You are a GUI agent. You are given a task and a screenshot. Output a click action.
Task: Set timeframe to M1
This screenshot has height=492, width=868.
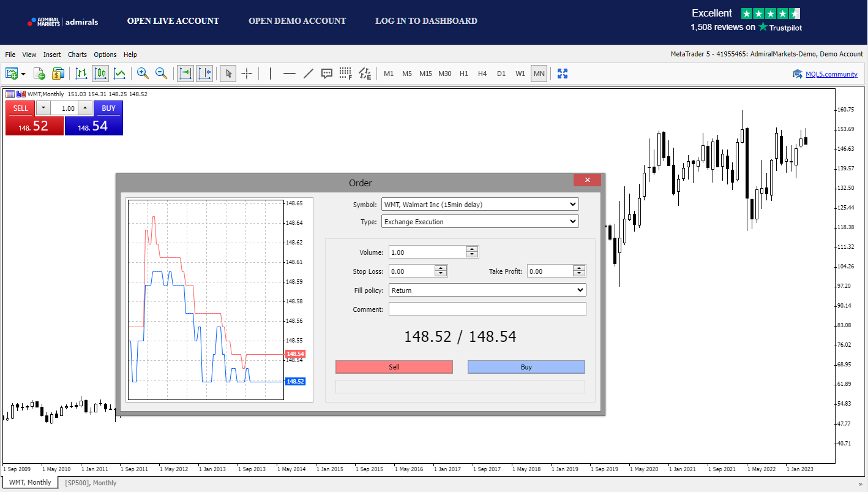click(389, 74)
